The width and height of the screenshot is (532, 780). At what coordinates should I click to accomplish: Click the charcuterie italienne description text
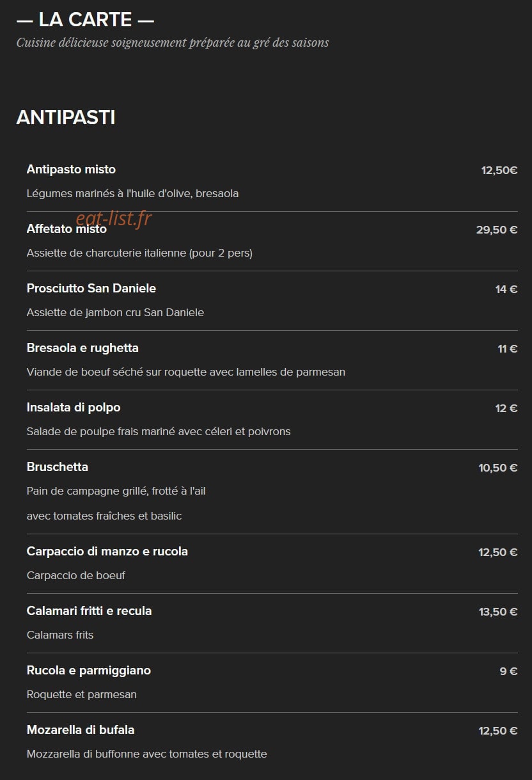(139, 253)
